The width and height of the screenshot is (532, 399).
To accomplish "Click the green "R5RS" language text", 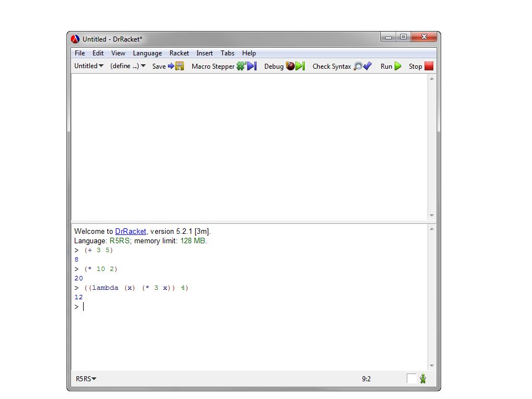I will 120,241.
